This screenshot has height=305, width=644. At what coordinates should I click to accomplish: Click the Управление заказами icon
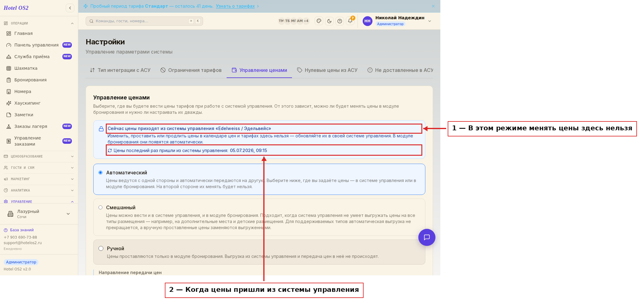[x=9, y=141]
